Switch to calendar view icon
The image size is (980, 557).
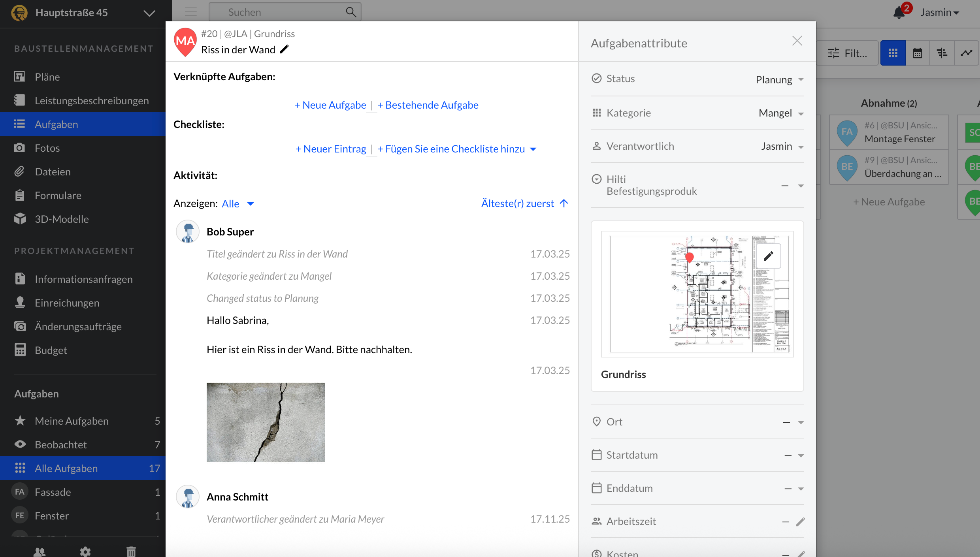pyautogui.click(x=917, y=53)
